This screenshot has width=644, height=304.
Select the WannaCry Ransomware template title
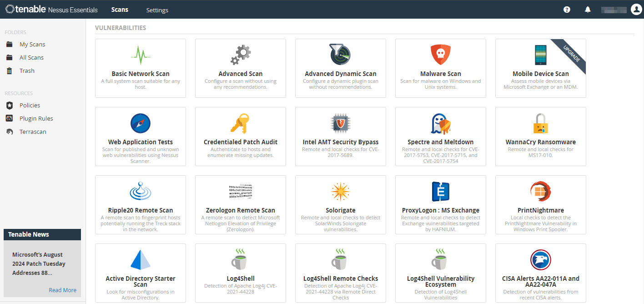click(541, 142)
